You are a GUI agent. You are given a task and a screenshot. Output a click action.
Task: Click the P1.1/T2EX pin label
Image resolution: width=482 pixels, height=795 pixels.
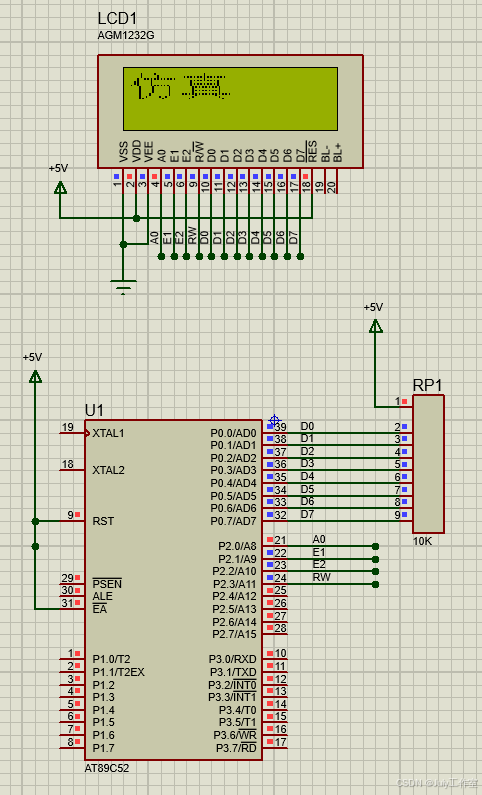pos(118,672)
